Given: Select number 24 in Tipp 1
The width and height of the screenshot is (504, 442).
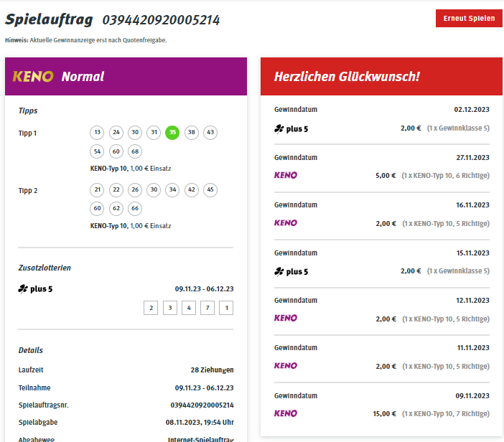Looking at the screenshot, I should [116, 132].
